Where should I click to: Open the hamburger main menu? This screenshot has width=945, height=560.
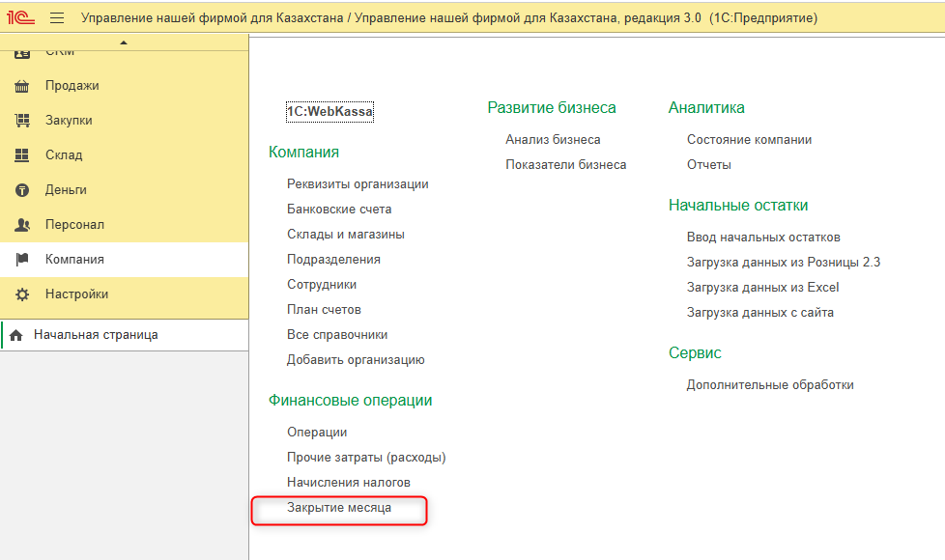[x=57, y=17]
